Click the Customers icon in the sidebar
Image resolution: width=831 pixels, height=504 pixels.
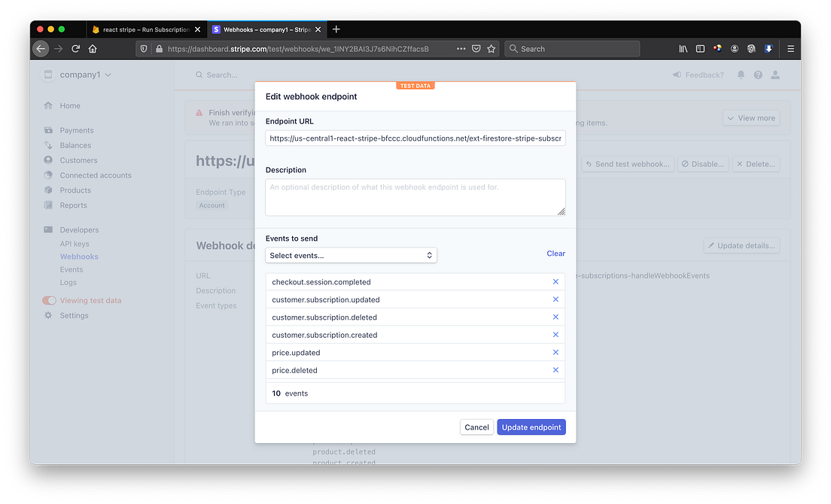49,159
